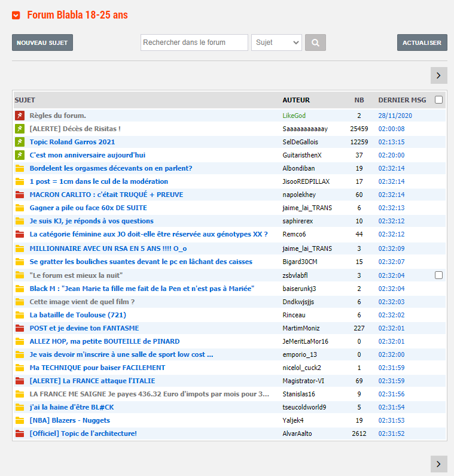Click red folder icon beside POST et je devine ton FANTASME

(x=19, y=328)
